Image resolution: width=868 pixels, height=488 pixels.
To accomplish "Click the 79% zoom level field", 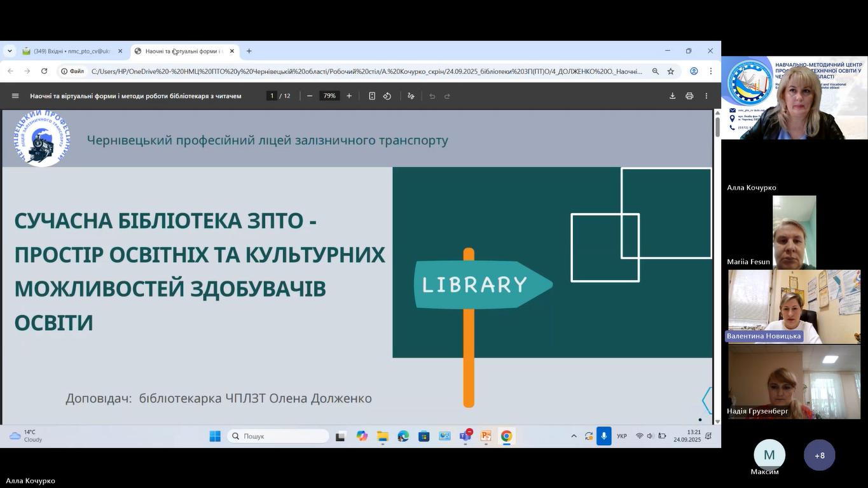I will coord(329,96).
